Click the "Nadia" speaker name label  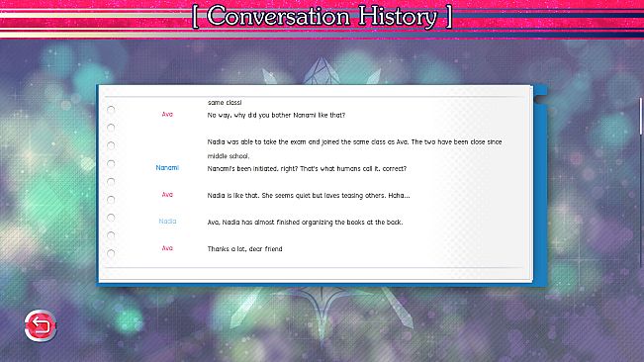pyautogui.click(x=167, y=222)
